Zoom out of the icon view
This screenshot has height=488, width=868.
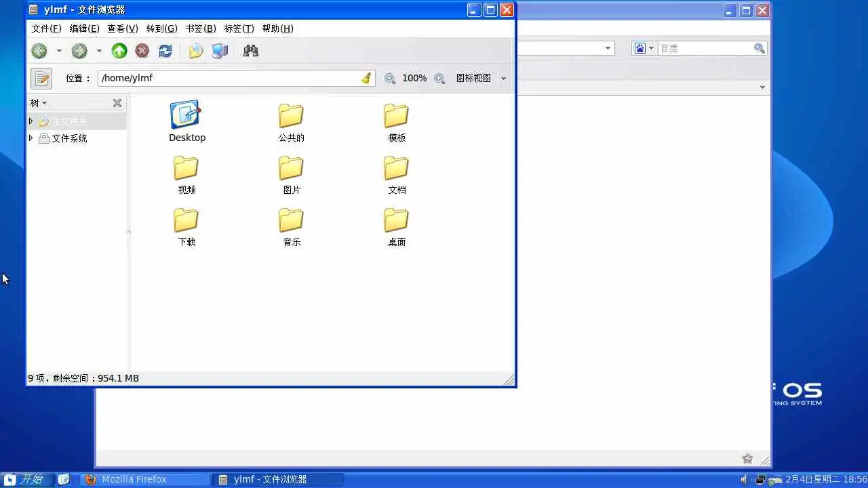pos(390,79)
